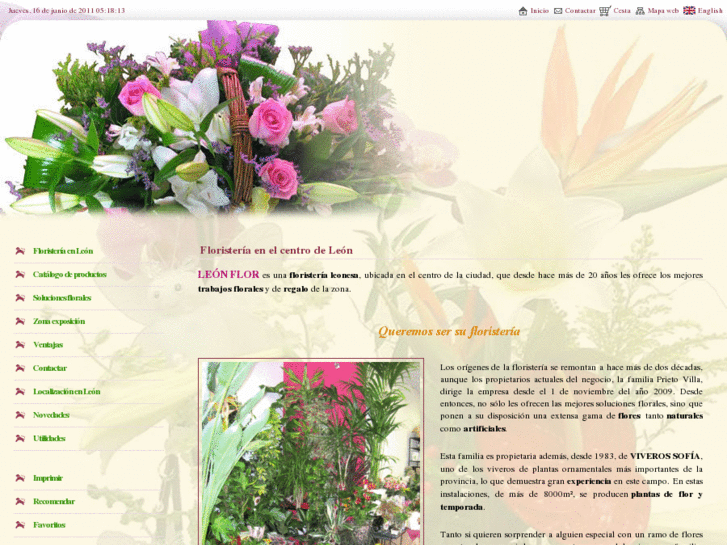The width and height of the screenshot is (727, 545).
Task: Open the Inicio link in top bar
Action: coord(540,11)
